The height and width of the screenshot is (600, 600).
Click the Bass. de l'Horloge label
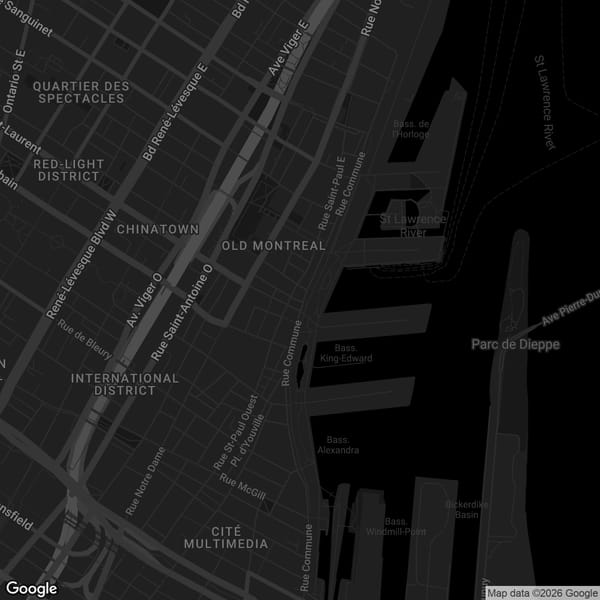tap(411, 128)
